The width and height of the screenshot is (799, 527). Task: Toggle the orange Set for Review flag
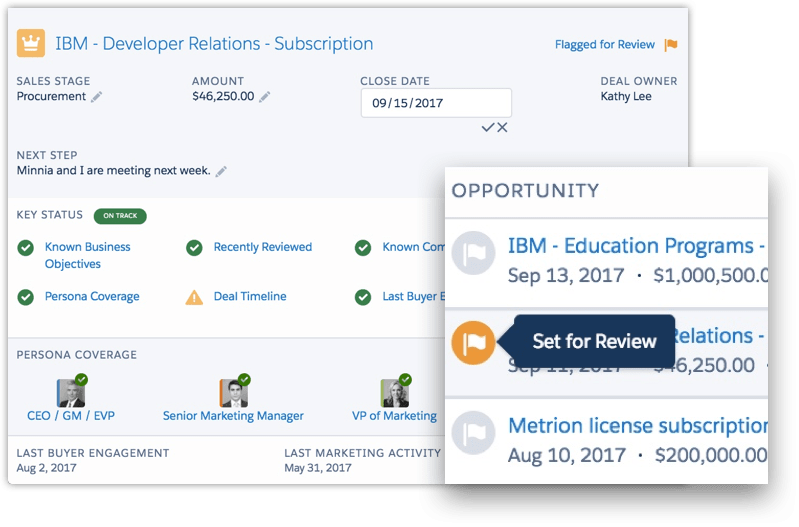point(473,342)
